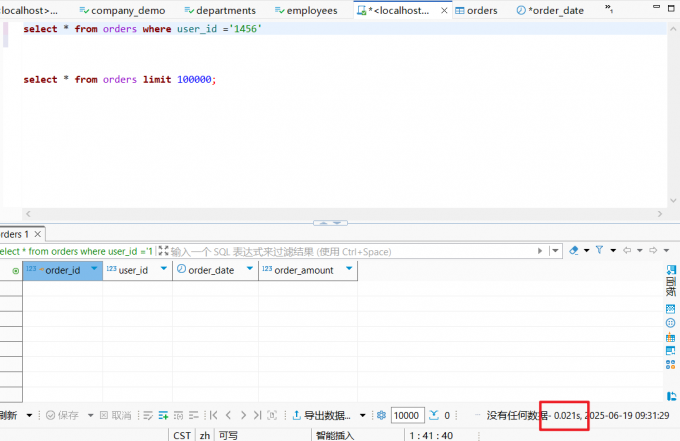Expand the filter panel with the arrows icon
This screenshot has width=680, height=441.
click(163, 251)
